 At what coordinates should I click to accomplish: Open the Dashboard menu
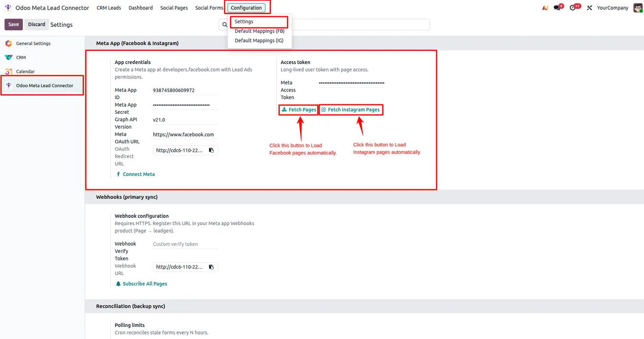tap(140, 8)
